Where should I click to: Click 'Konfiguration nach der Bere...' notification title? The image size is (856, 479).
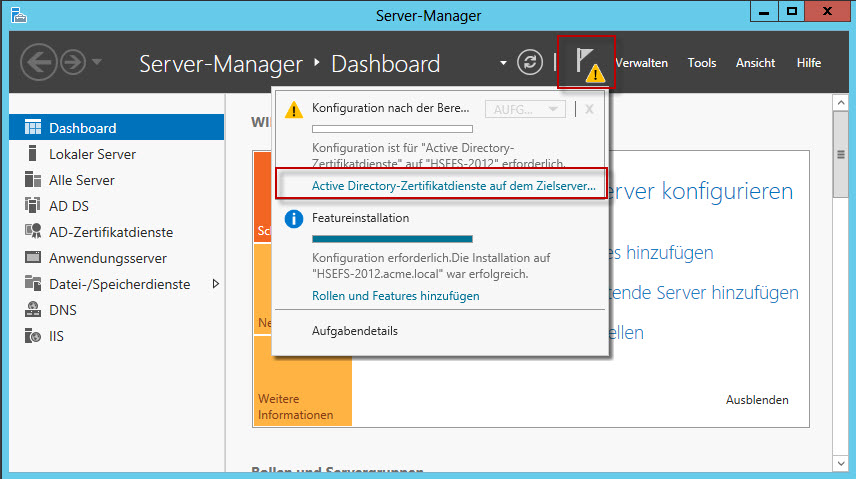click(x=390, y=108)
